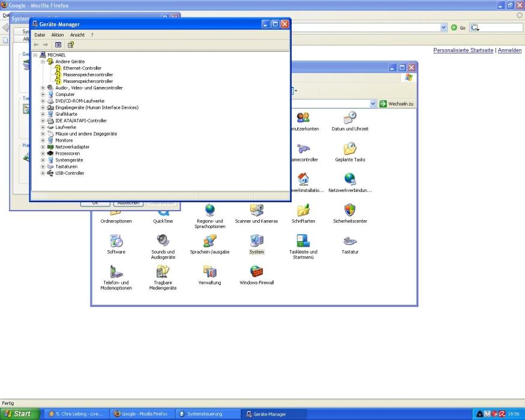This screenshot has width=525, height=420.
Task: Collapse the MICHAEL root node
Action: point(35,55)
